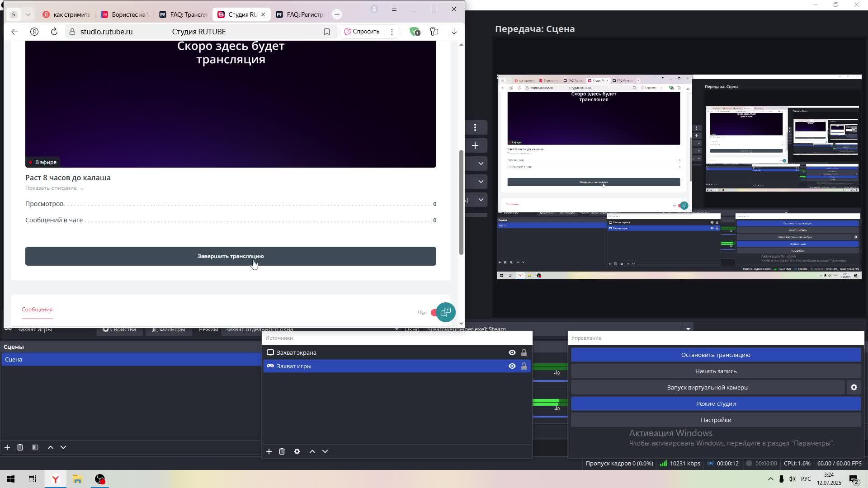Screen dimensions: 868x488
Task: Toggle visibility of Захват игры source
Action: pos(512,366)
